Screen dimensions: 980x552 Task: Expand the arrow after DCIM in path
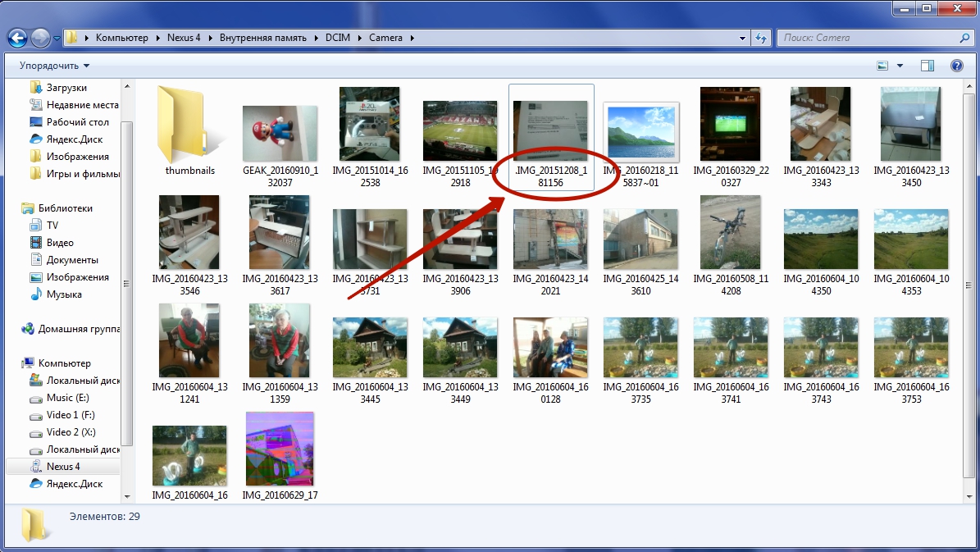coord(359,38)
